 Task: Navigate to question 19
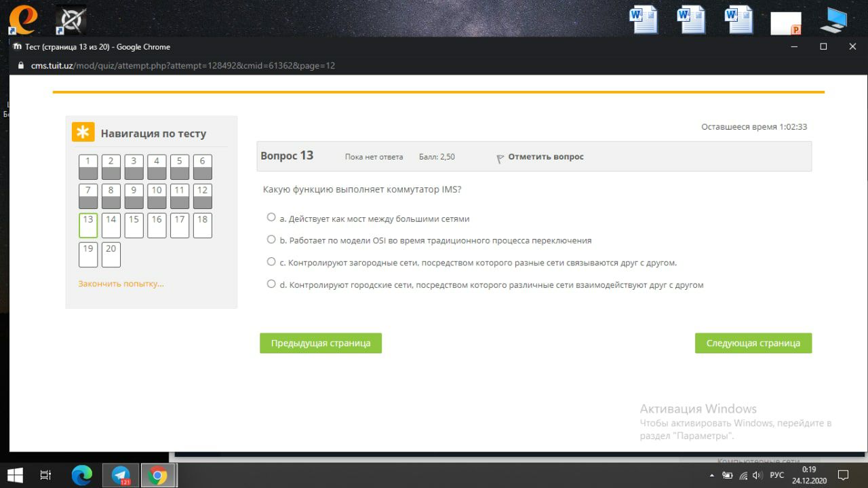click(x=88, y=255)
